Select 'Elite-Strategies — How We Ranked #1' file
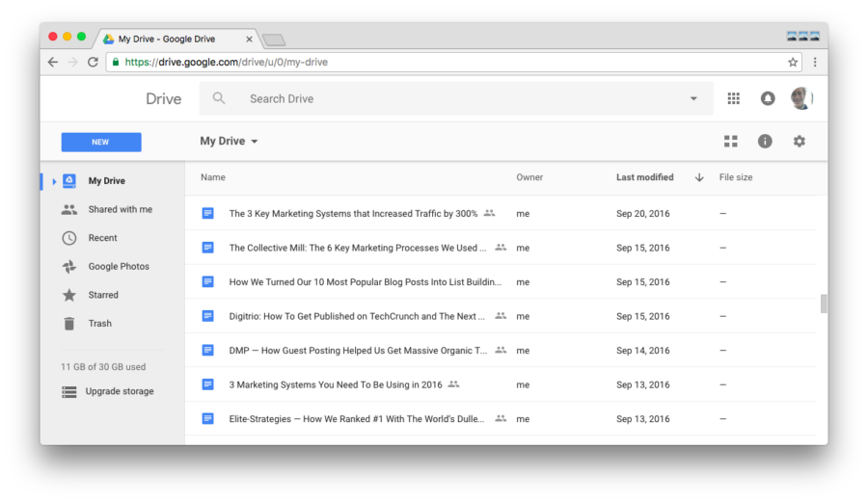The height and width of the screenshot is (502, 868). (x=357, y=419)
